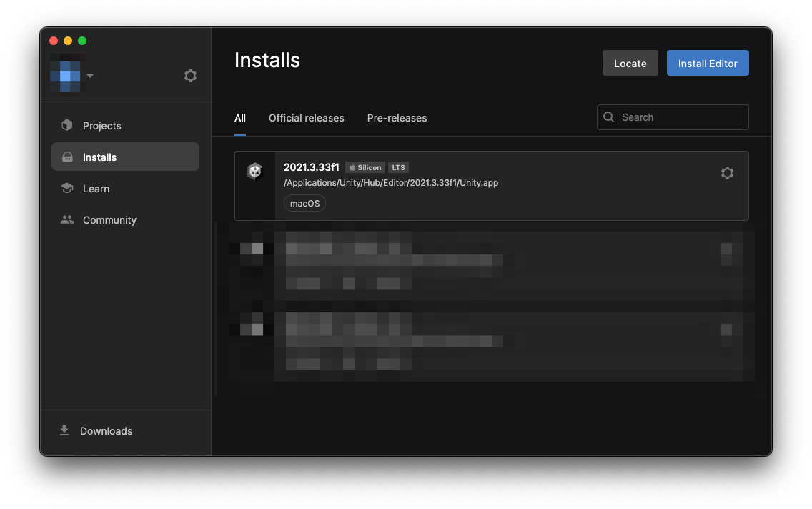Open the Learn section
This screenshot has height=509, width=812.
(x=125, y=189)
